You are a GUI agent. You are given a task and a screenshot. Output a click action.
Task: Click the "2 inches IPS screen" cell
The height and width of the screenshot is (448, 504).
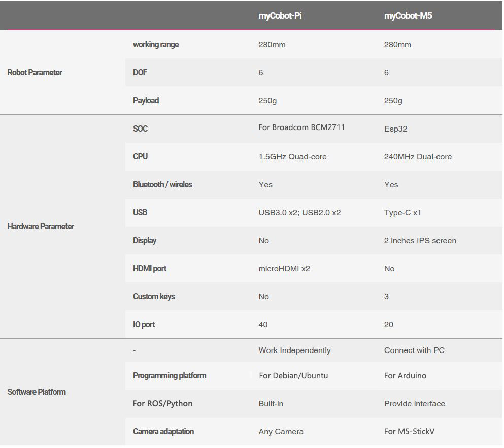pos(420,241)
